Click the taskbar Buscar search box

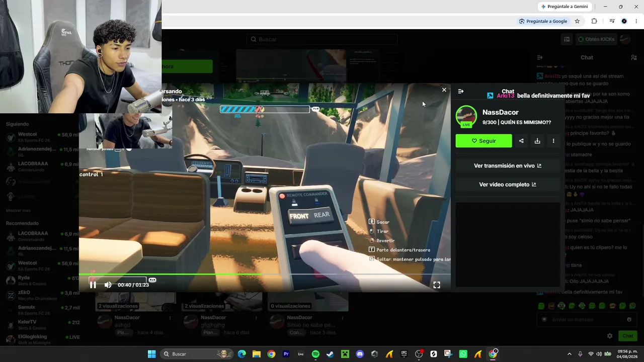[x=197, y=354]
